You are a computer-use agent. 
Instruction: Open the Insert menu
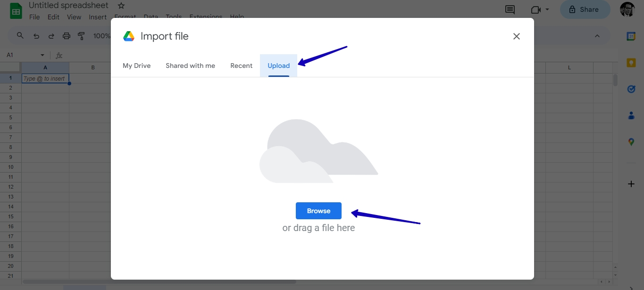click(x=98, y=17)
